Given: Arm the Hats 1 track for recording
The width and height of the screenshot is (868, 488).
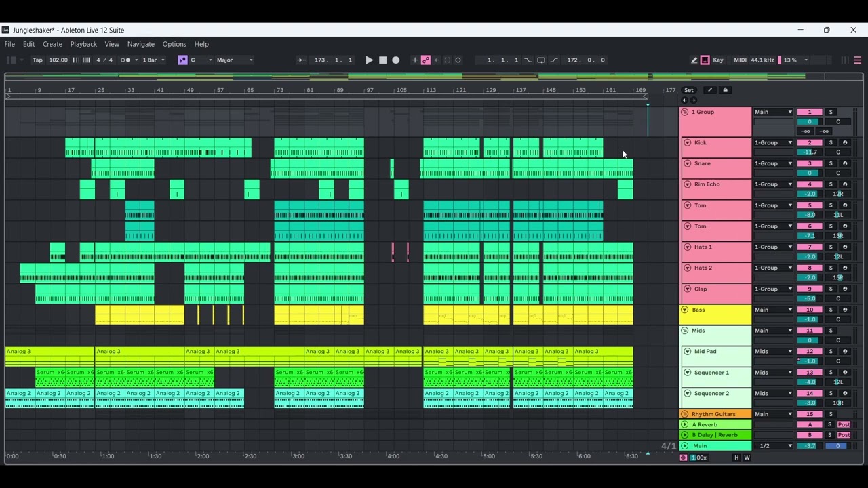Looking at the screenshot, I should [x=845, y=247].
